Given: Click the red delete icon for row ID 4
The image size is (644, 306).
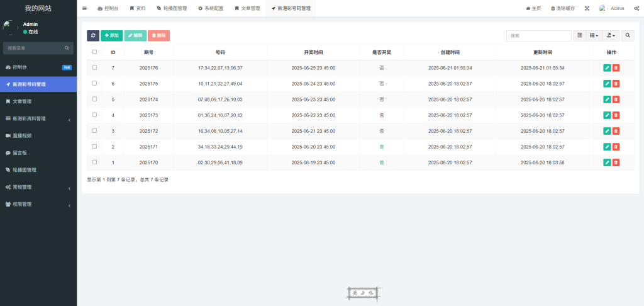Looking at the screenshot, I should point(616,115).
